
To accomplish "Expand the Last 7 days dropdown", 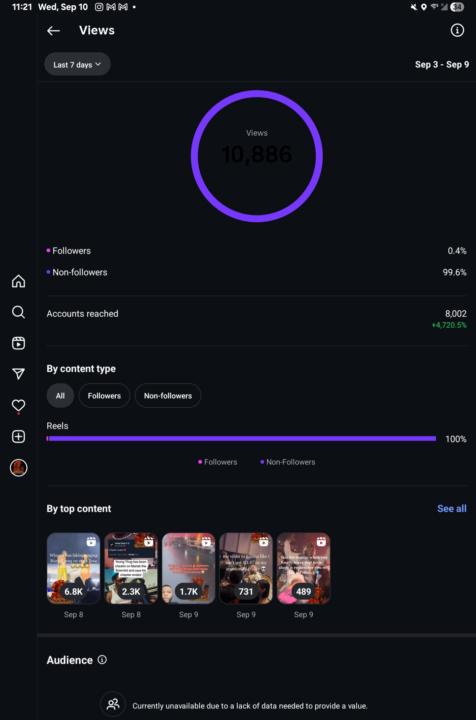I will point(77,64).
